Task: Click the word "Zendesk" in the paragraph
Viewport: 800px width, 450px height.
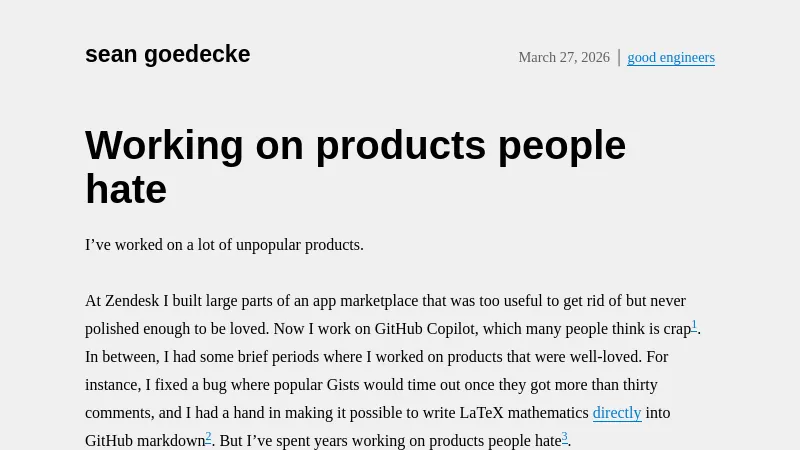Action: [x=136, y=301]
